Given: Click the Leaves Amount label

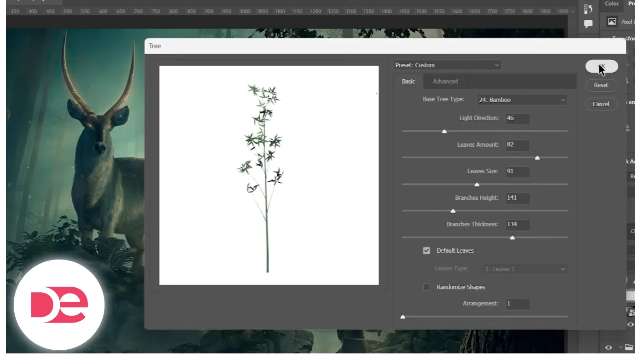Looking at the screenshot, I should tap(478, 145).
